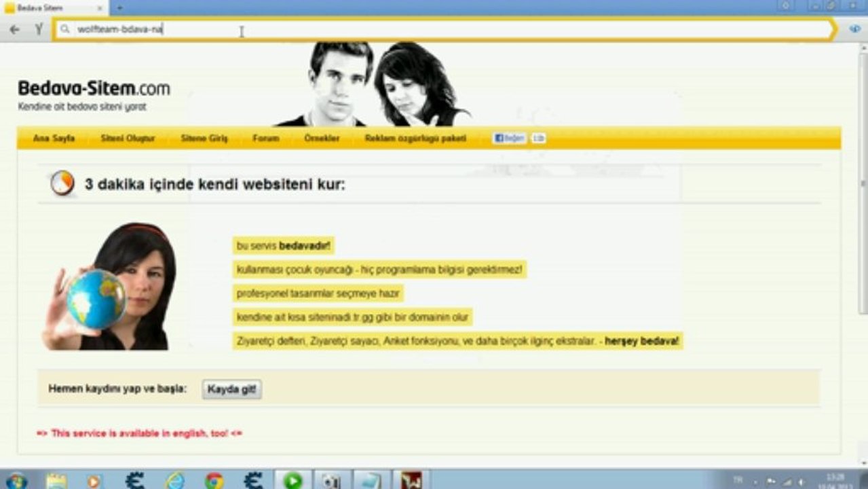Click the volume icon in system tray
The height and width of the screenshot is (489, 868).
pos(800,481)
